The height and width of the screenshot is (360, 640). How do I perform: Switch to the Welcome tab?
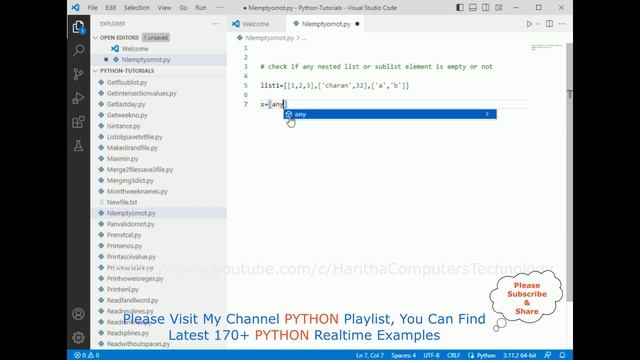(257, 24)
